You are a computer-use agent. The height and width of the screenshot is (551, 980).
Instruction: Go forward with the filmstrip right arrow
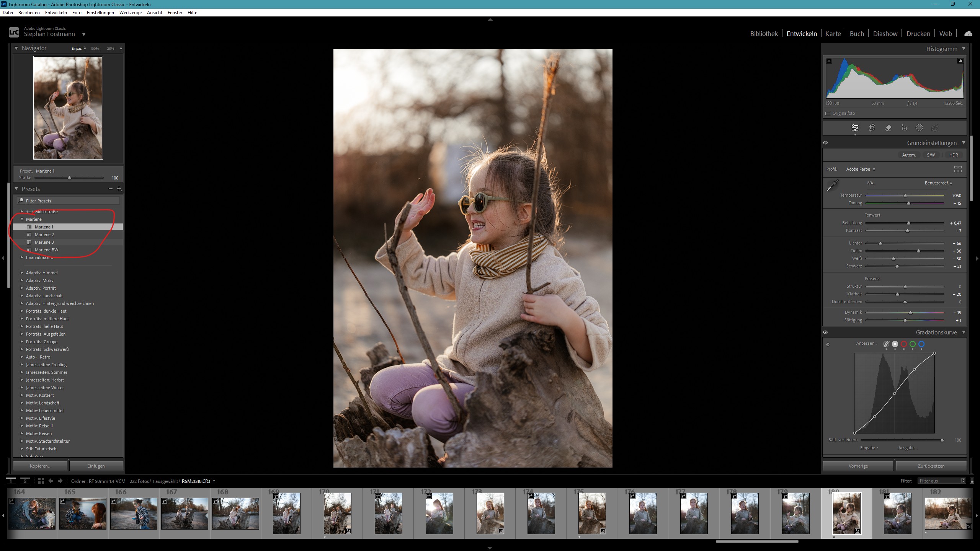click(60, 481)
